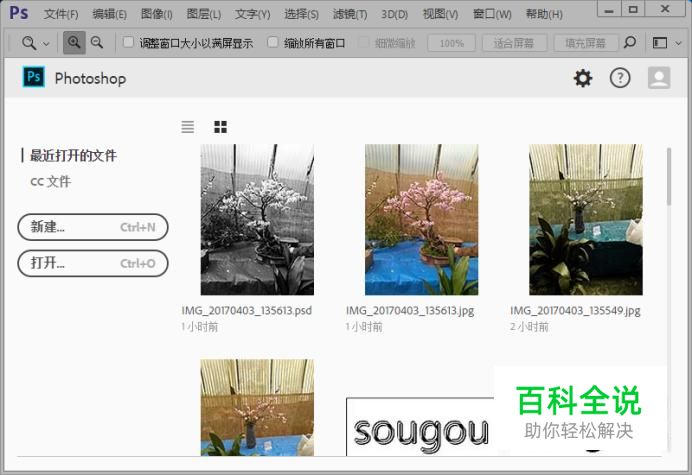
Task: Click file name IMG_20170403_135549.jpg
Action: click(x=575, y=311)
